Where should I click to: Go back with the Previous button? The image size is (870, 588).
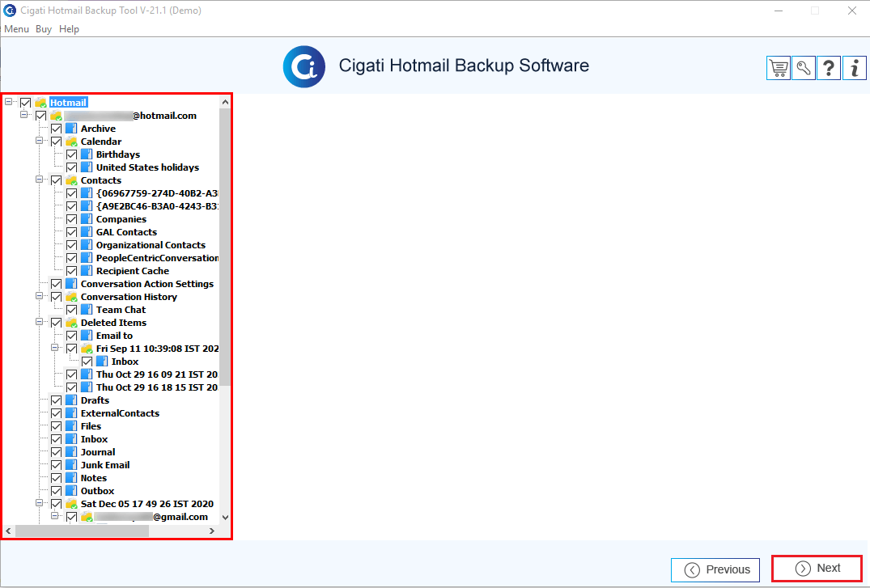click(715, 569)
